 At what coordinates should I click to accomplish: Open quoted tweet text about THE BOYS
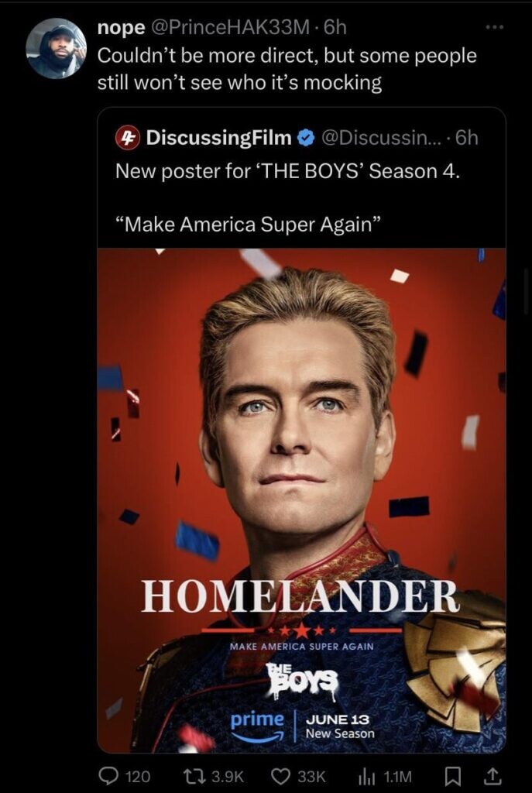point(288,197)
